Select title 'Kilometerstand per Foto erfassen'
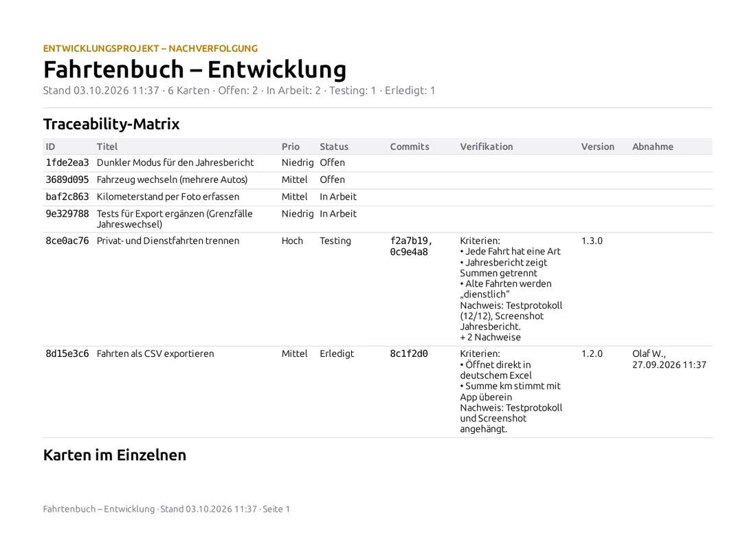Image resolution: width=756 pixels, height=535 pixels. (168, 197)
